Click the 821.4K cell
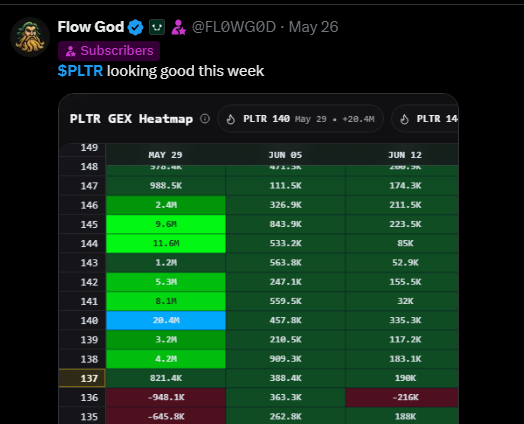524x424 pixels. pyautogui.click(x=166, y=378)
